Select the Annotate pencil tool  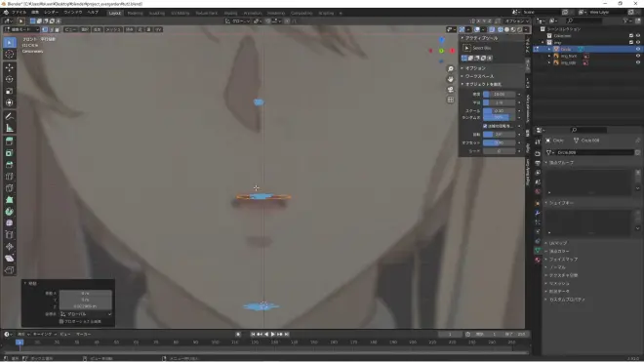pyautogui.click(x=10, y=116)
